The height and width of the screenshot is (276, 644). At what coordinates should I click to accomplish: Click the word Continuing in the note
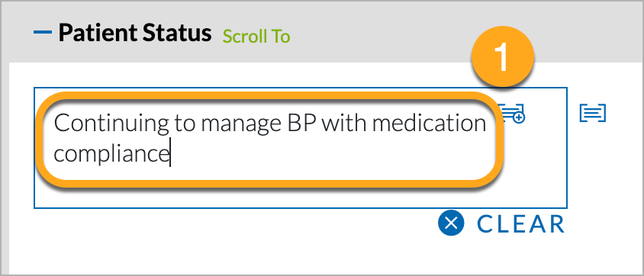(x=111, y=124)
